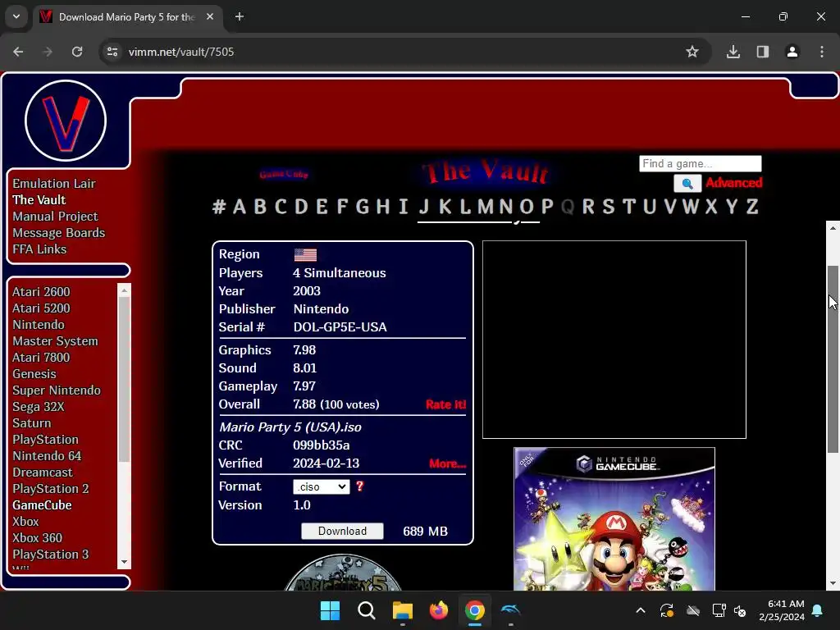840x630 pixels.
Task: Close the Mario Party 5 tab
Action: tap(210, 16)
